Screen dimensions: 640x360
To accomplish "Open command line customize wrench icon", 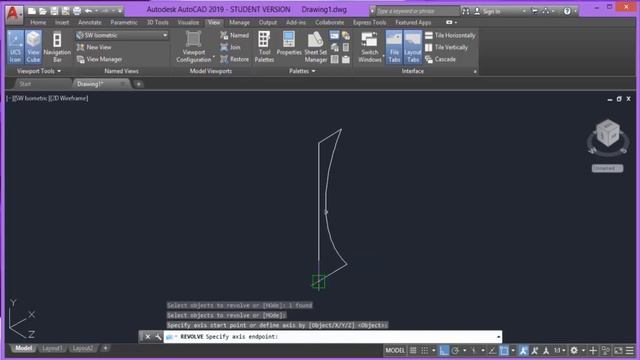I will tap(158, 337).
